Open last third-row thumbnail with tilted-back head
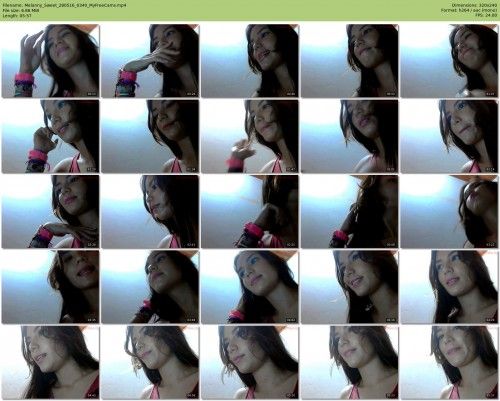500x401 pixels. 449,212
